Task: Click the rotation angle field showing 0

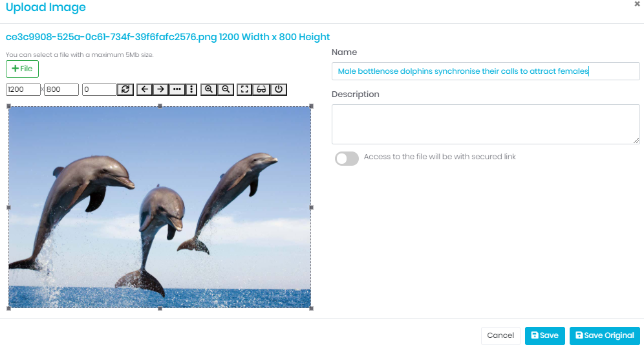Action: [100, 89]
